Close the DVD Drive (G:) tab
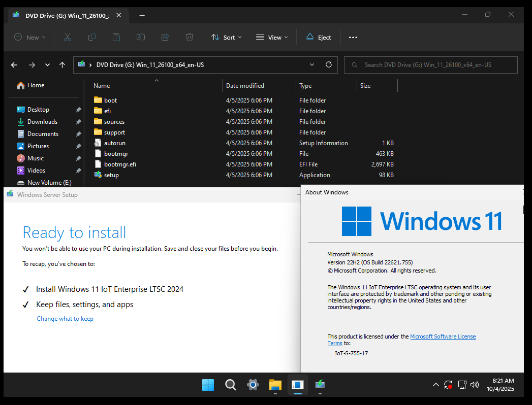 119,15
